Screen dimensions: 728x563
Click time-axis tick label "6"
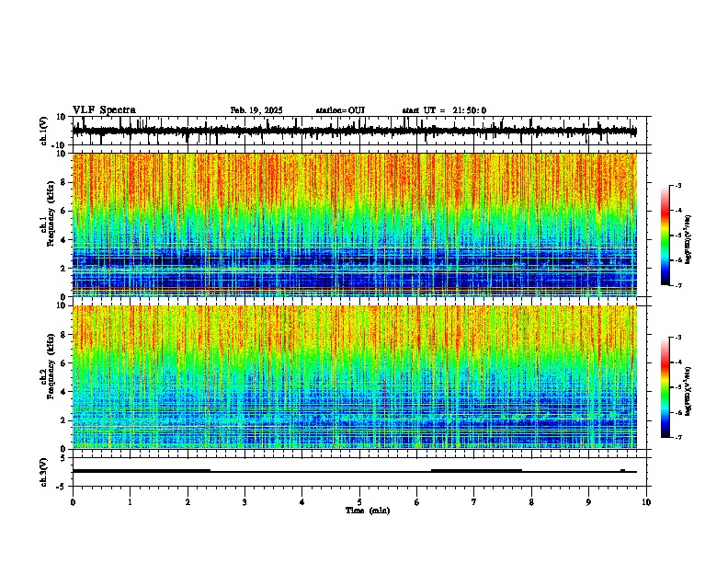(417, 502)
